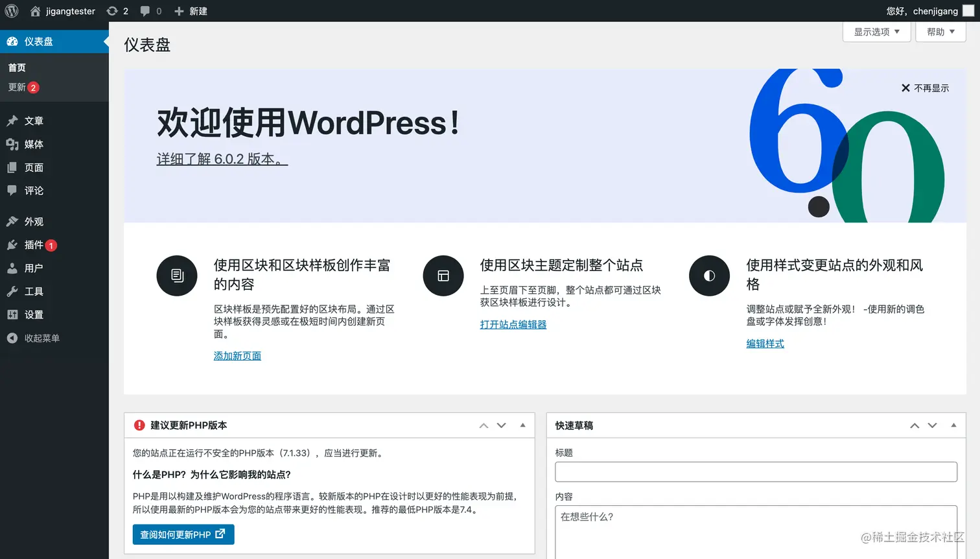
Task: Open 工具 tools menu
Action: (54, 292)
